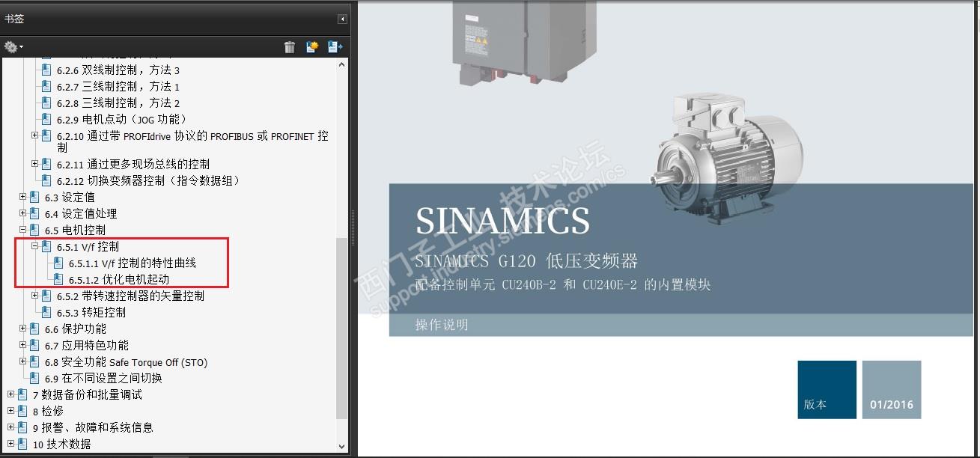Click the bookmarks scrollbar down arrow
This screenshot has height=458, width=980.
pos(342,447)
